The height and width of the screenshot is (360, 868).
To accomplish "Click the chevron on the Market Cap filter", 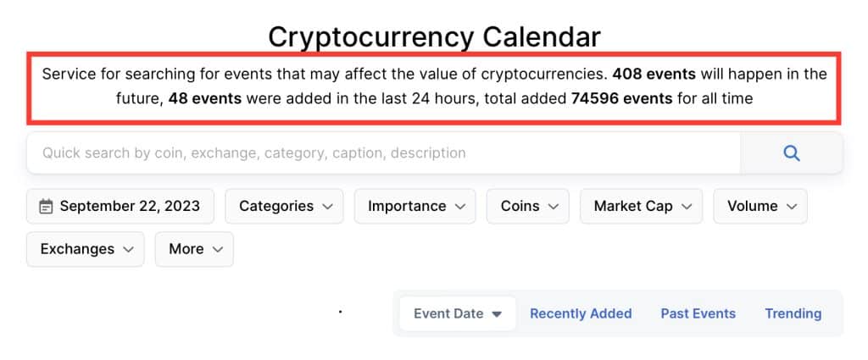I will [686, 206].
